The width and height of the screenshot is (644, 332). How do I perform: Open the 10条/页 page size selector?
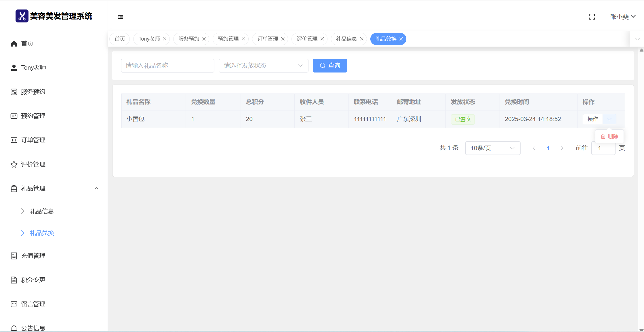pos(492,148)
